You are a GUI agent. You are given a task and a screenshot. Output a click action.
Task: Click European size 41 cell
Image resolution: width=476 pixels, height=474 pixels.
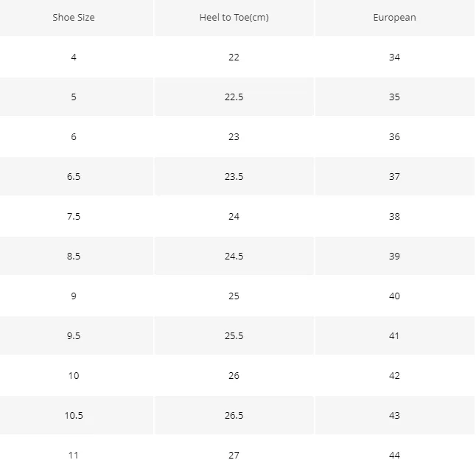pyautogui.click(x=395, y=335)
